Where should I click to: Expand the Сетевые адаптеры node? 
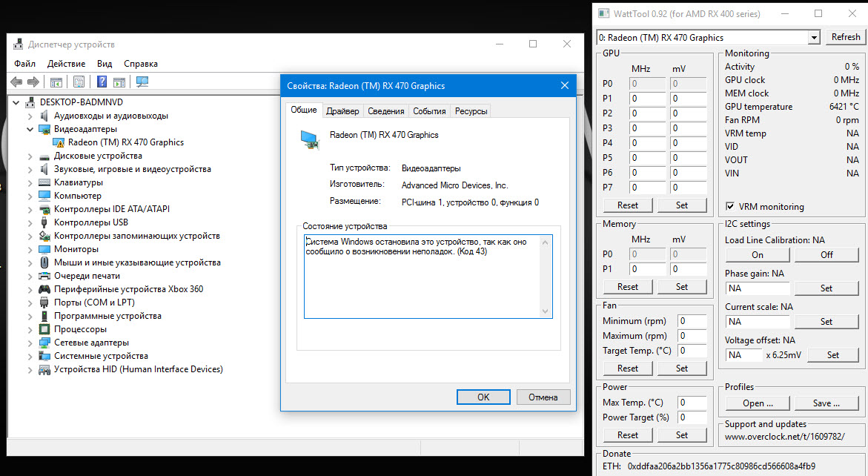[30, 343]
